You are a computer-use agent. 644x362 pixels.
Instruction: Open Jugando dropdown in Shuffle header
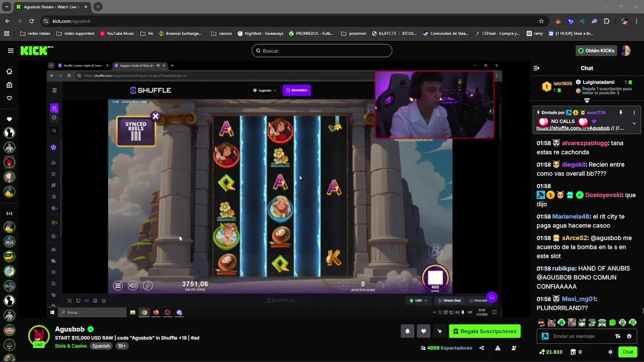(x=265, y=90)
